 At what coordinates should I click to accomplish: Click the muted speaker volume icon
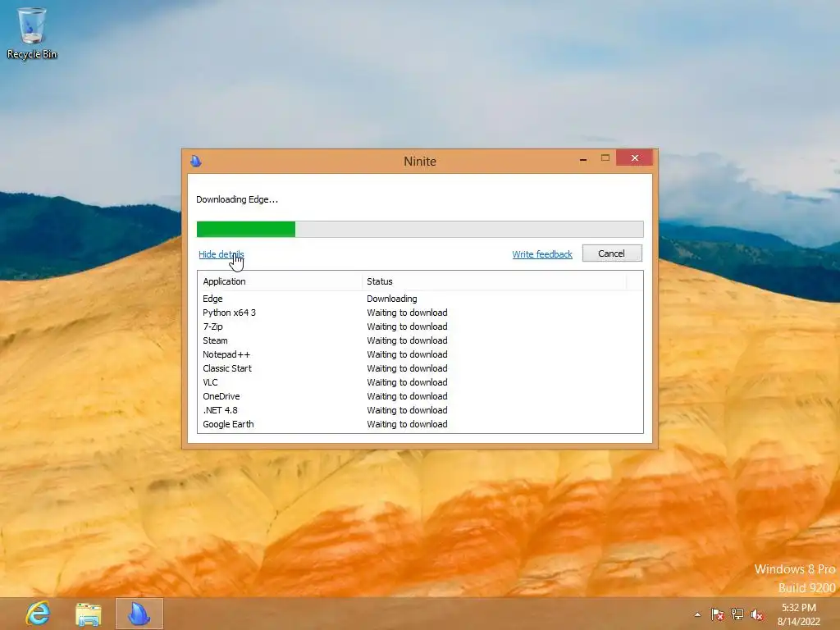757,614
